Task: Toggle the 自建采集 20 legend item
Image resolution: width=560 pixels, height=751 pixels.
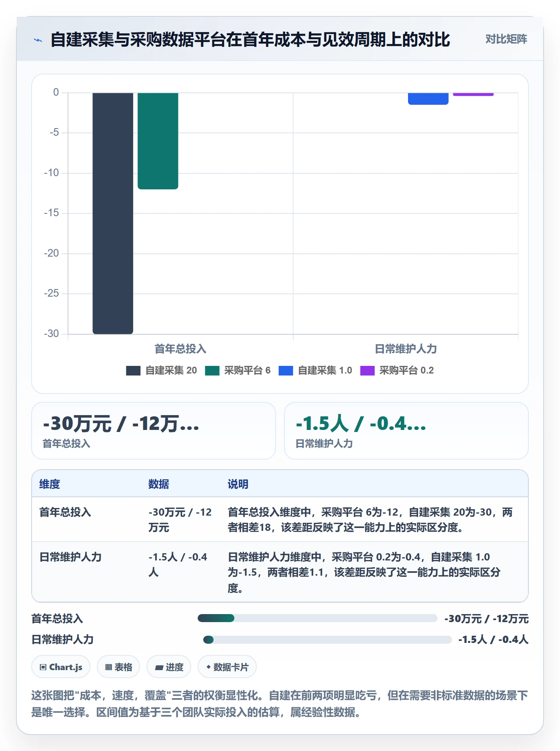Action: point(161,370)
